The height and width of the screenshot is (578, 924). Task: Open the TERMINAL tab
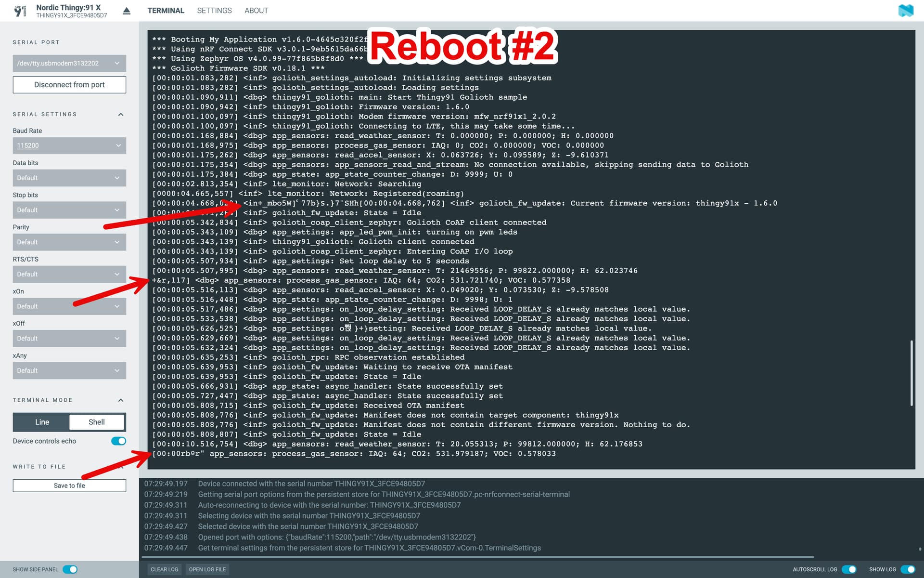pyautogui.click(x=166, y=11)
